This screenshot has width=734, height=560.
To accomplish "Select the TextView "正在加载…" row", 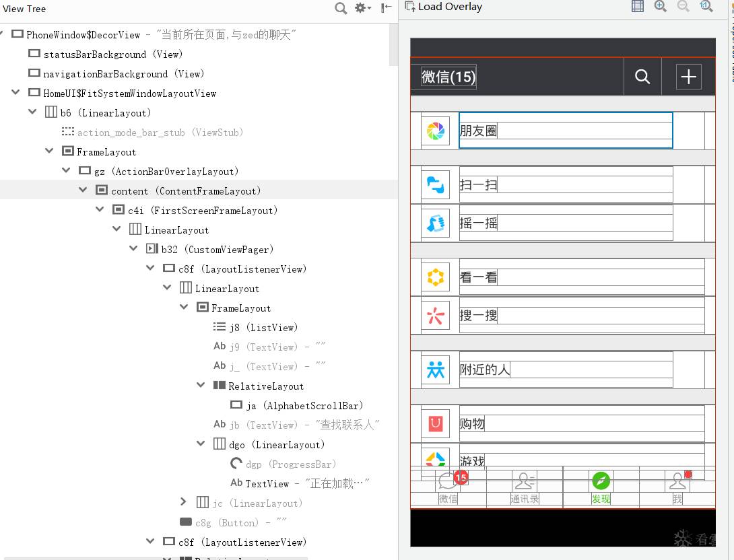I will point(199,483).
